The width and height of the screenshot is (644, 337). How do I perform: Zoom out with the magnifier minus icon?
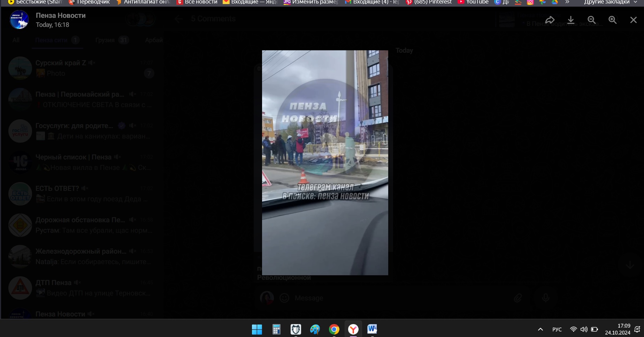point(591,20)
